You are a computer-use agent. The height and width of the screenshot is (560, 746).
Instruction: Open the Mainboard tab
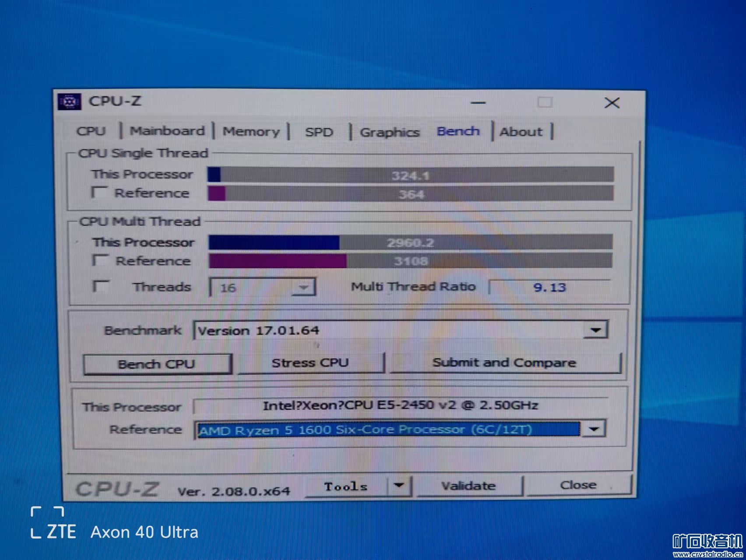pos(167,131)
